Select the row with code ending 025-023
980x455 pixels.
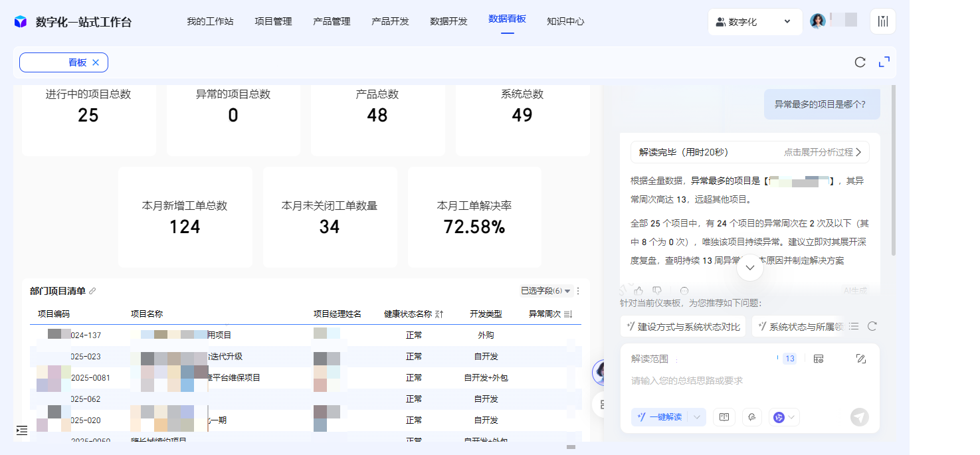(306, 357)
